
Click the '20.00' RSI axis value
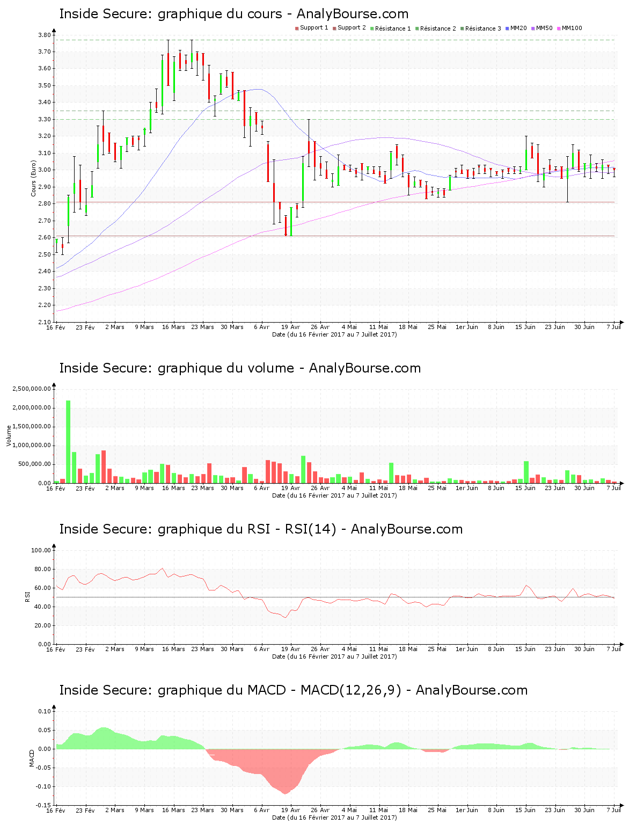pyautogui.click(x=43, y=625)
